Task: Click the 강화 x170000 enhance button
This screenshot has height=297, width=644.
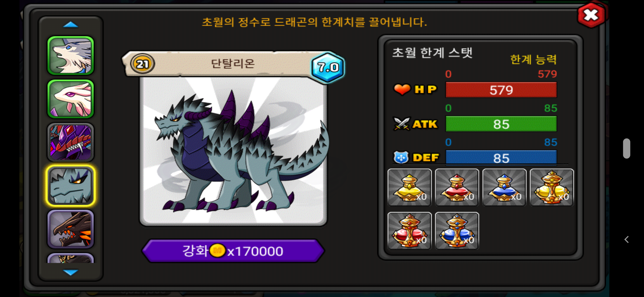Action: tap(233, 251)
